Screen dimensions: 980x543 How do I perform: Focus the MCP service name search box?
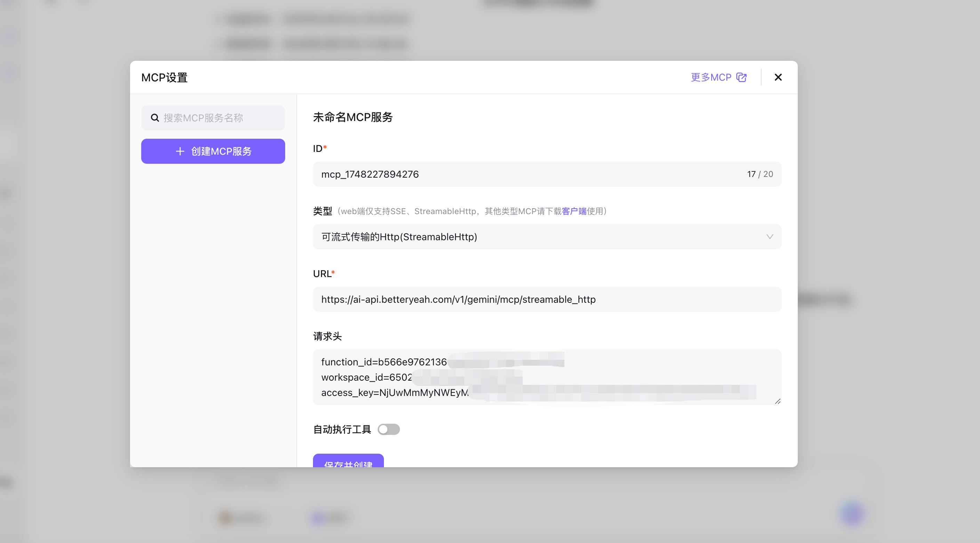220,118
